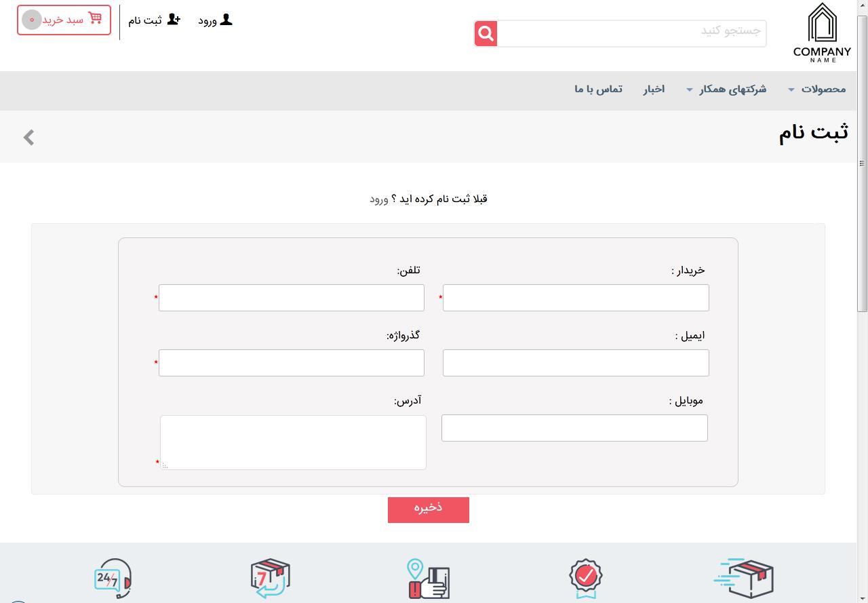Click the خریدار input field

(576, 298)
